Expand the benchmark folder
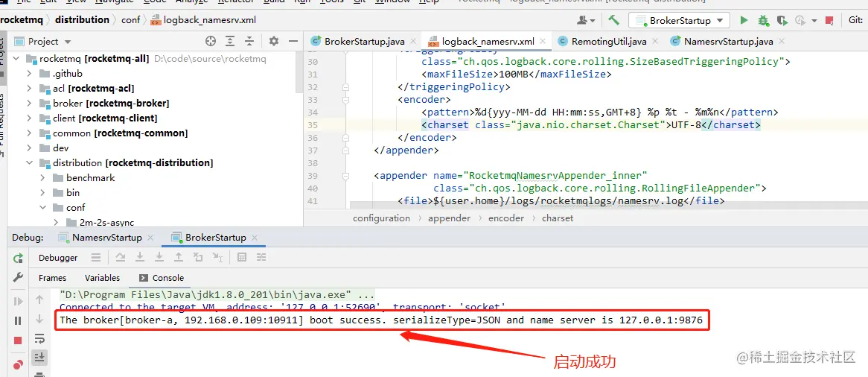Viewport: 868px width, 377px height. coord(42,178)
